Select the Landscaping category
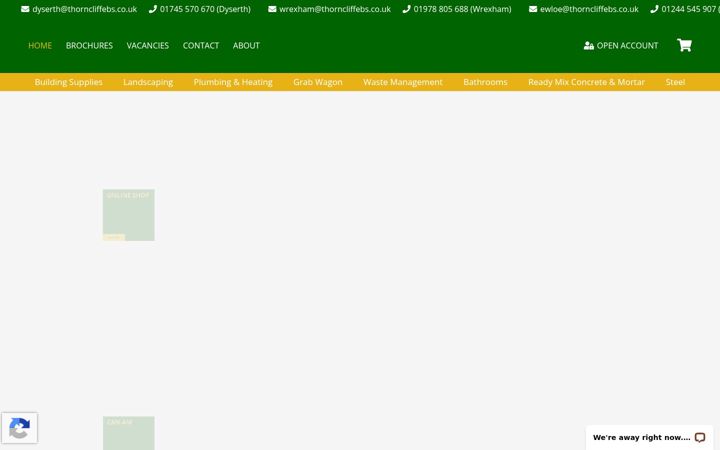This screenshot has width=720, height=450. pos(148,82)
